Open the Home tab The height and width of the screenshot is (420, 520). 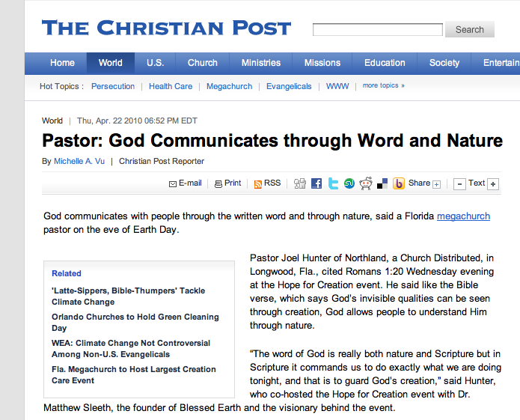tap(62, 63)
